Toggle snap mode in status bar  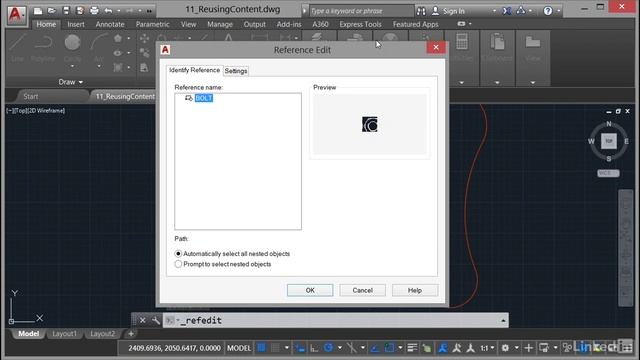point(276,348)
